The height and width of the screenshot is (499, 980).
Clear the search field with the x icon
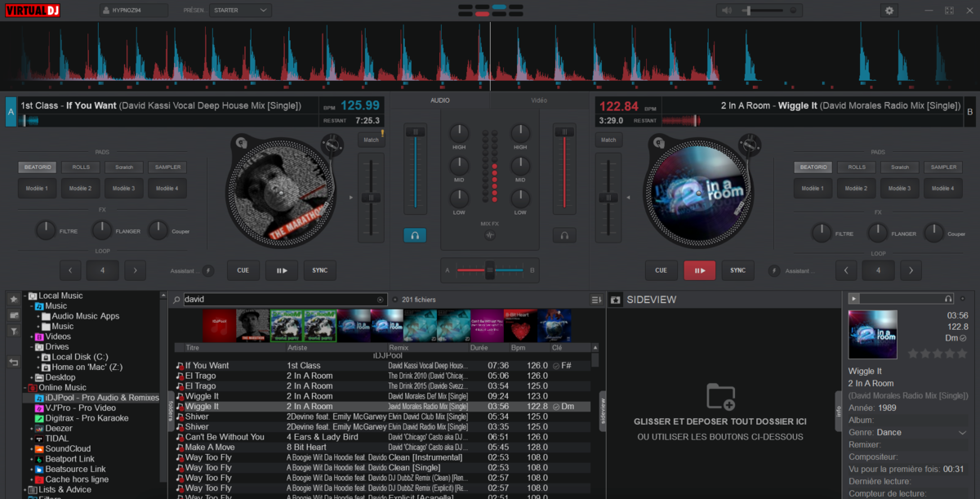380,300
